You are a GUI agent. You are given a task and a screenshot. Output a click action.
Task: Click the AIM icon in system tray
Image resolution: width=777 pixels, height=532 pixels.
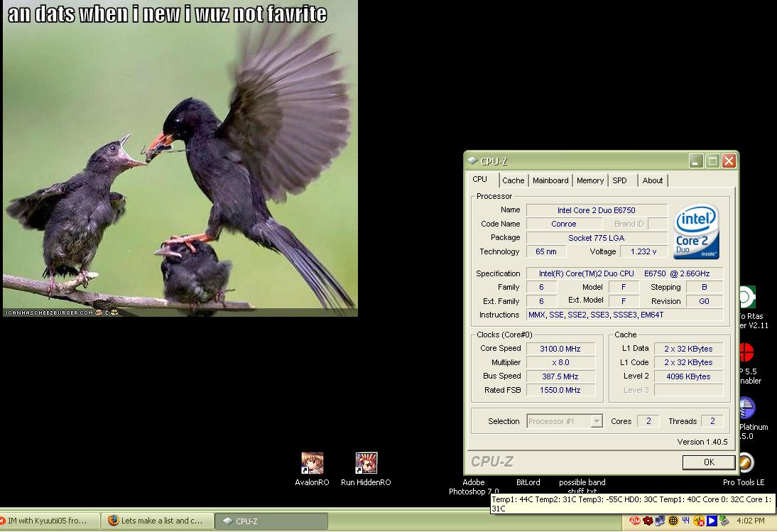tap(634, 521)
